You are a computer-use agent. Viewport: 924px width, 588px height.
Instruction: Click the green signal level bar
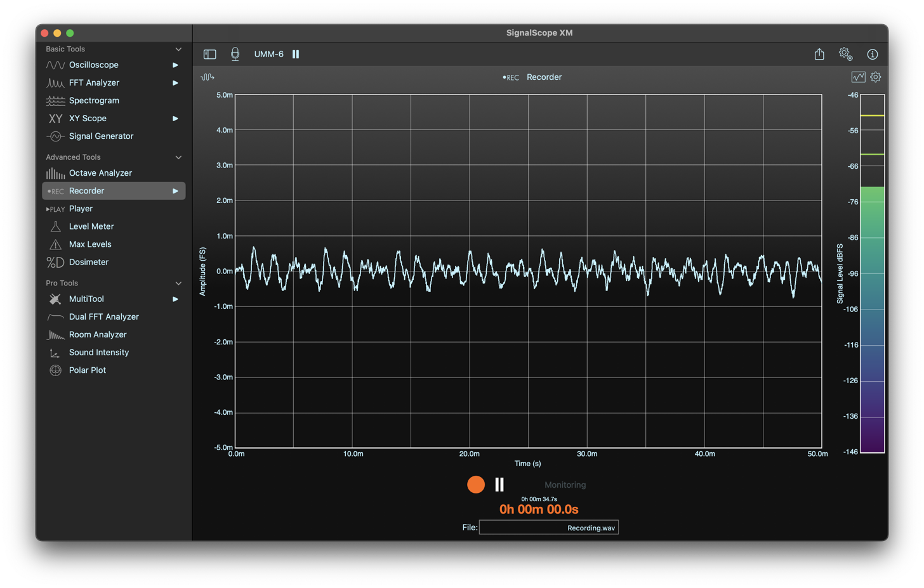coord(872,319)
